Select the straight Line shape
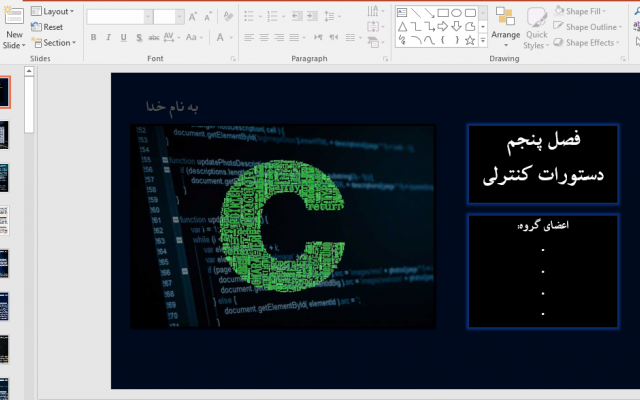This screenshot has height=400, width=640. coord(416,13)
